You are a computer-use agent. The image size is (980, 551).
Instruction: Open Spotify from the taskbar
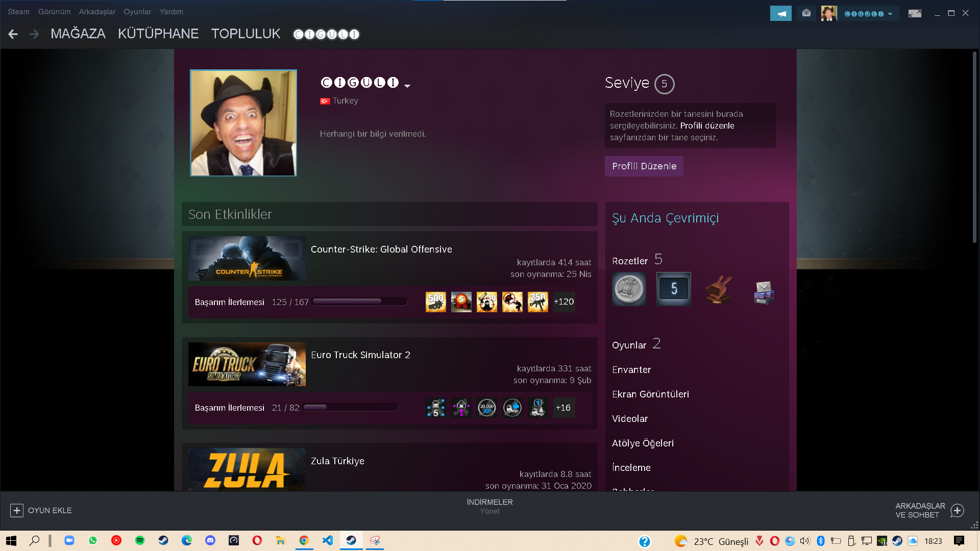click(x=140, y=540)
